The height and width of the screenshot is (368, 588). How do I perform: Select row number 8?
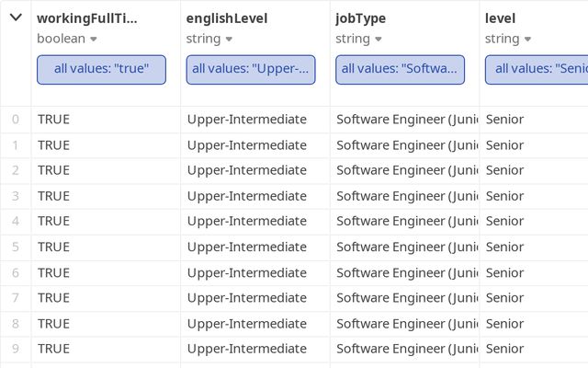pyautogui.click(x=15, y=324)
